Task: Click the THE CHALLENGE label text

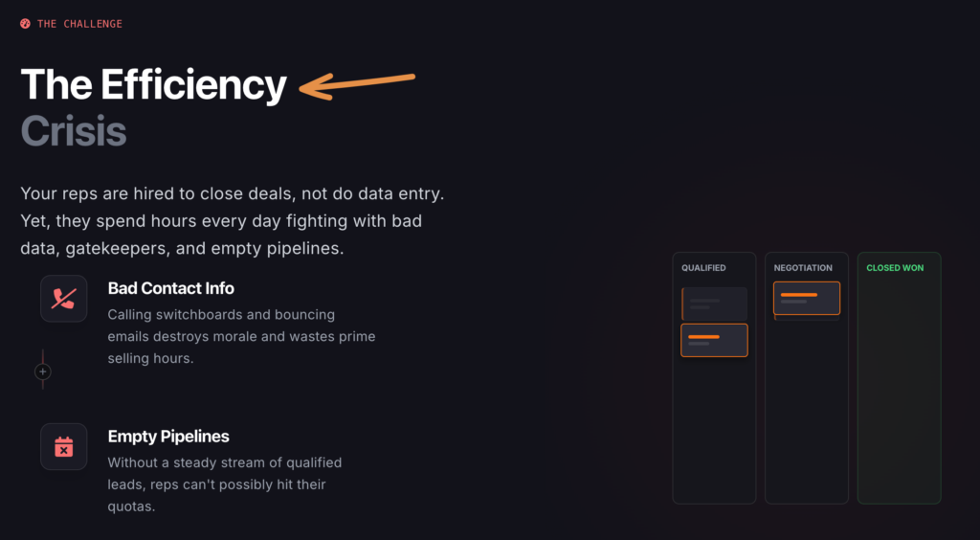Action: 79,24
